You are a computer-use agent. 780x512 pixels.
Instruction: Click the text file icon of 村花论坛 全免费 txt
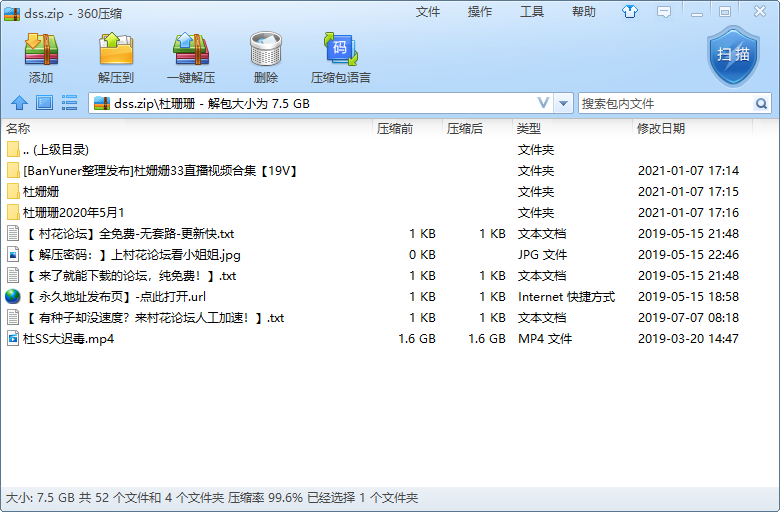tap(13, 233)
